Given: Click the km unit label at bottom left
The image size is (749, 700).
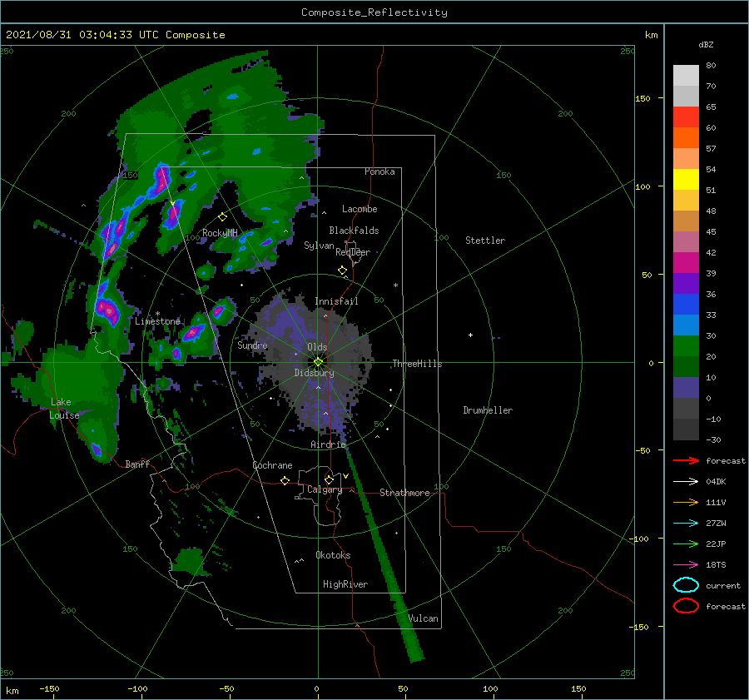Looking at the screenshot, I should click(12, 691).
